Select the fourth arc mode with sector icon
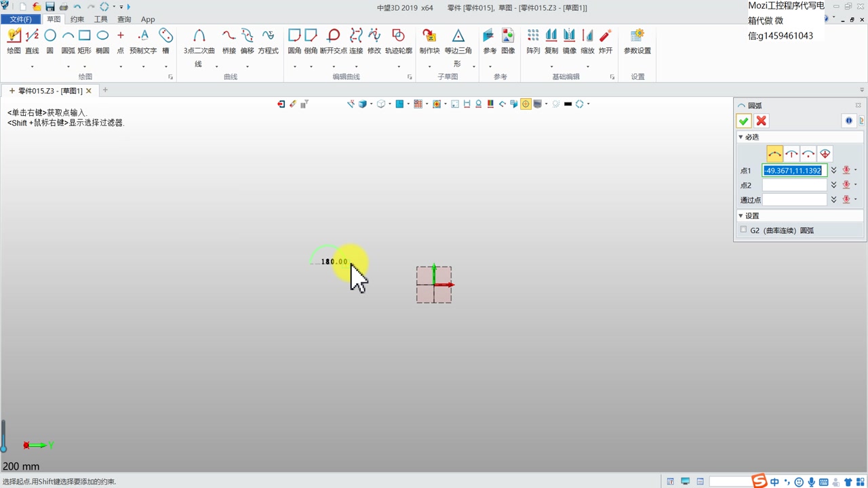 pyautogui.click(x=825, y=154)
